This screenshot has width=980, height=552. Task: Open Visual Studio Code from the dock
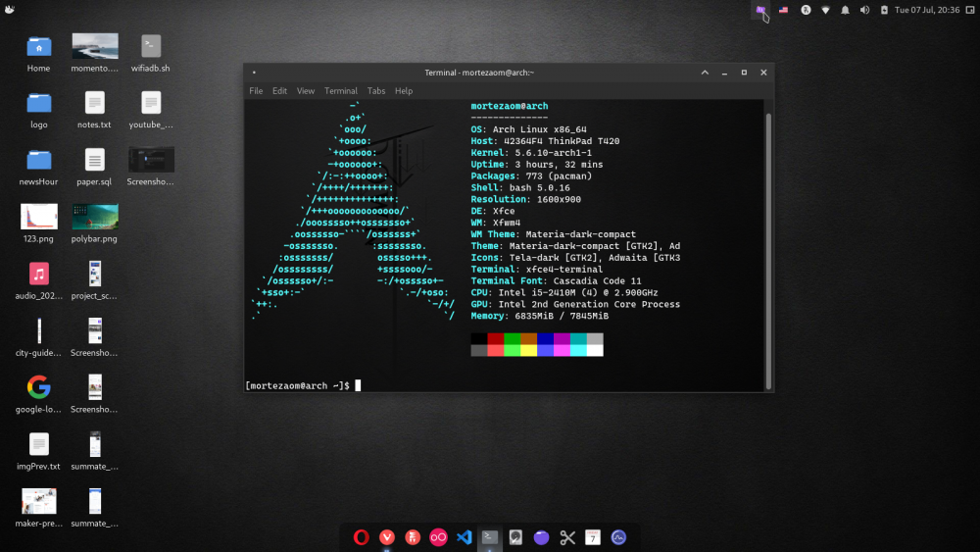point(464,537)
